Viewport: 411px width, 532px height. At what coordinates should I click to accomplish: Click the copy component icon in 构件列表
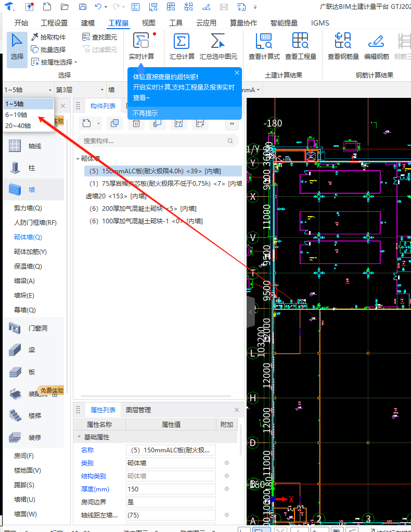click(x=114, y=123)
